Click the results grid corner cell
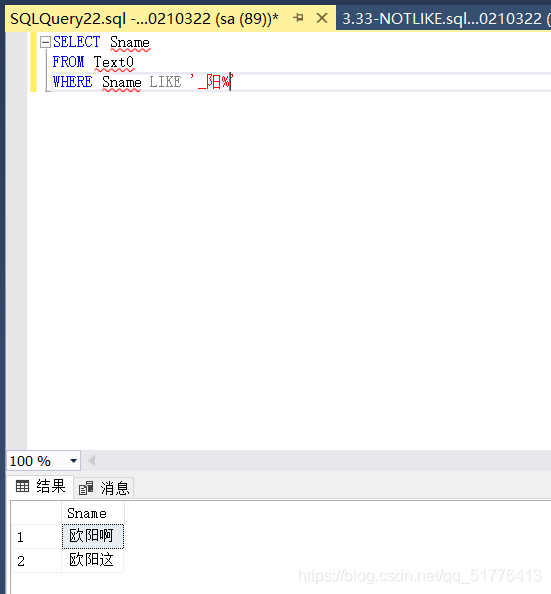 pos(36,513)
